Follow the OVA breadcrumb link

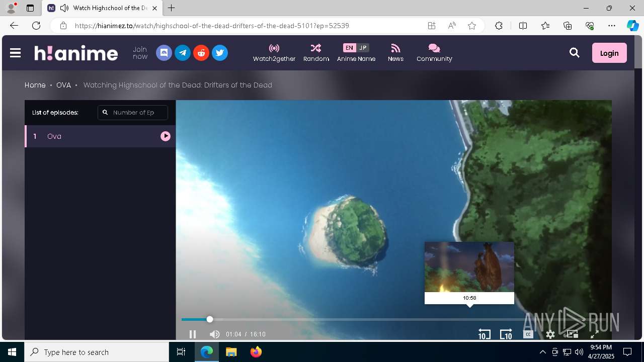pyautogui.click(x=63, y=85)
